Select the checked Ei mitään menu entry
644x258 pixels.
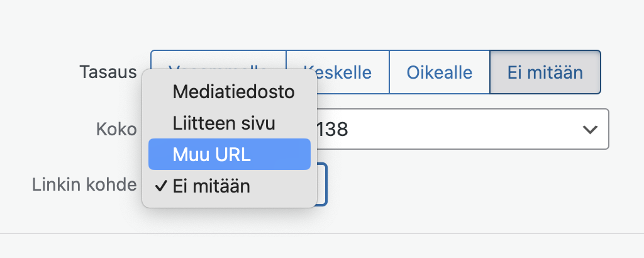point(211,187)
